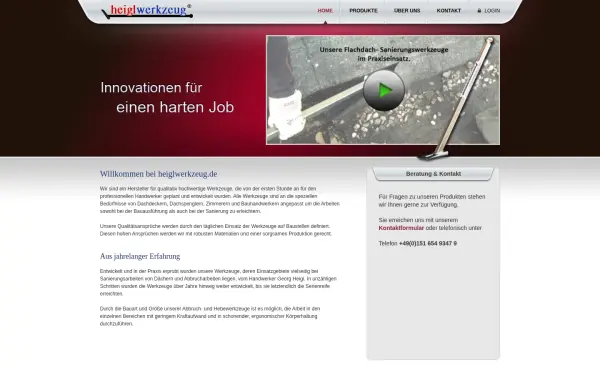600x375 pixels.
Task: Click paragraph starting Durch die Bauart und Größe
Action: 210,316
